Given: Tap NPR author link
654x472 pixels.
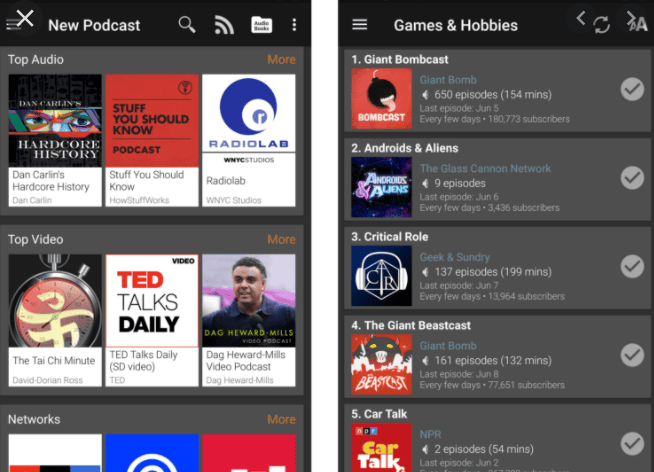Looking at the screenshot, I should pyautogui.click(x=430, y=434).
